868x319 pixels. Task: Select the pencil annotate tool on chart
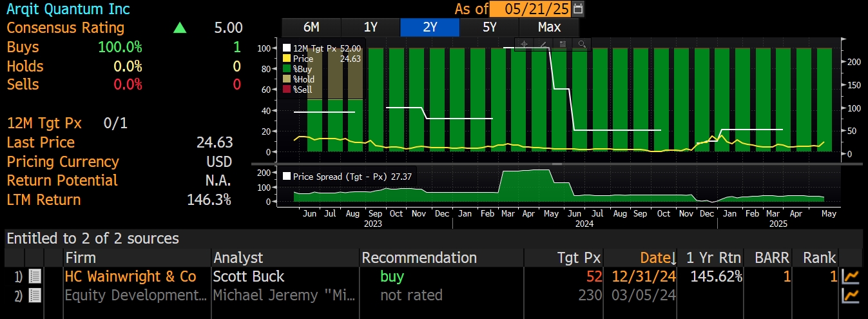point(543,44)
